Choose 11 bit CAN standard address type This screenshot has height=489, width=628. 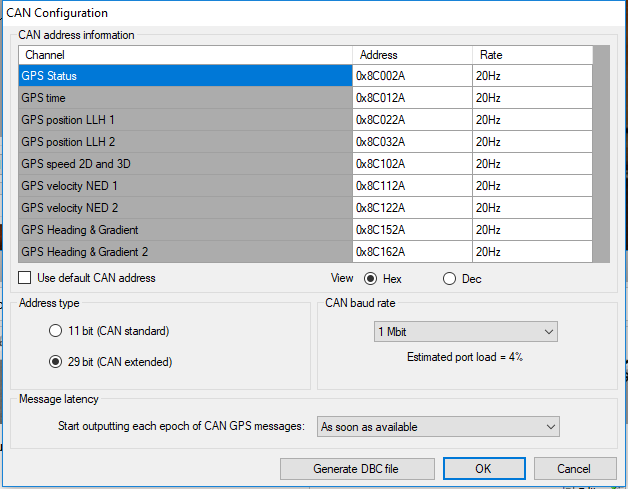pyautogui.click(x=56, y=331)
